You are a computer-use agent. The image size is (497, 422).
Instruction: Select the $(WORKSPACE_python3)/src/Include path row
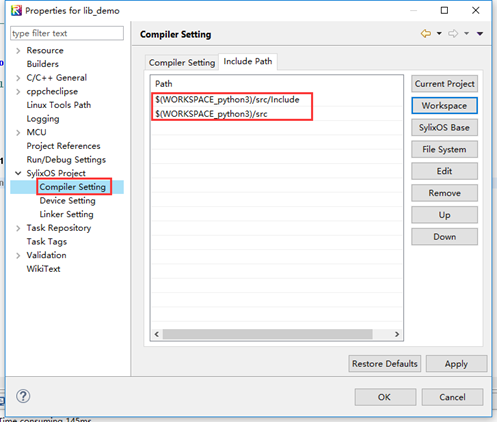pos(277,100)
